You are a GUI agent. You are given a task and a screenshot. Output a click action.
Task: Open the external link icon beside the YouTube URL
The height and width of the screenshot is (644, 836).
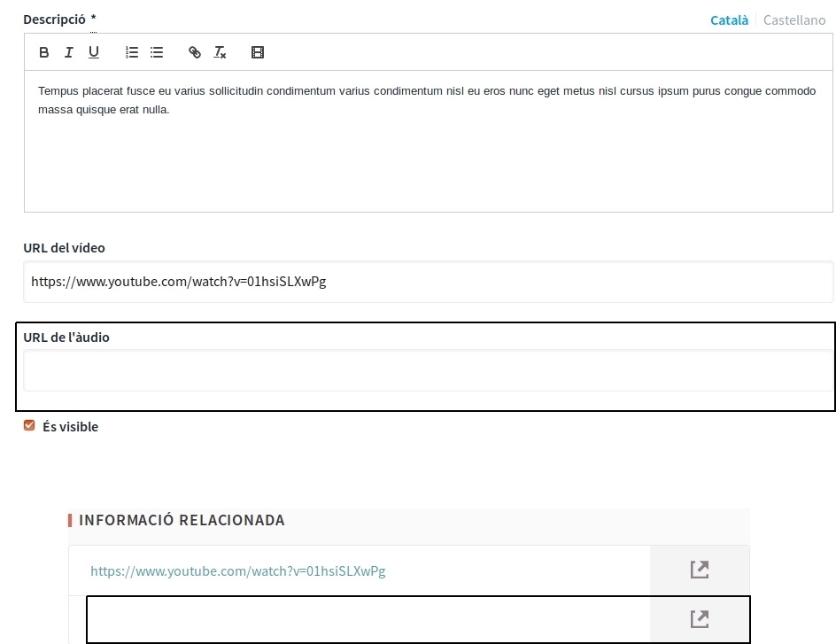coord(699,570)
